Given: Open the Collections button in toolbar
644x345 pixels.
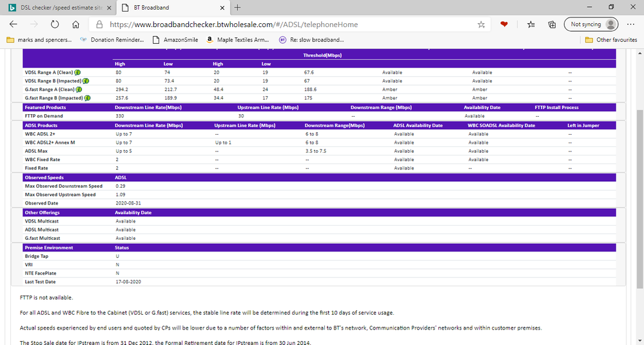Looking at the screenshot, I should coord(552,25).
